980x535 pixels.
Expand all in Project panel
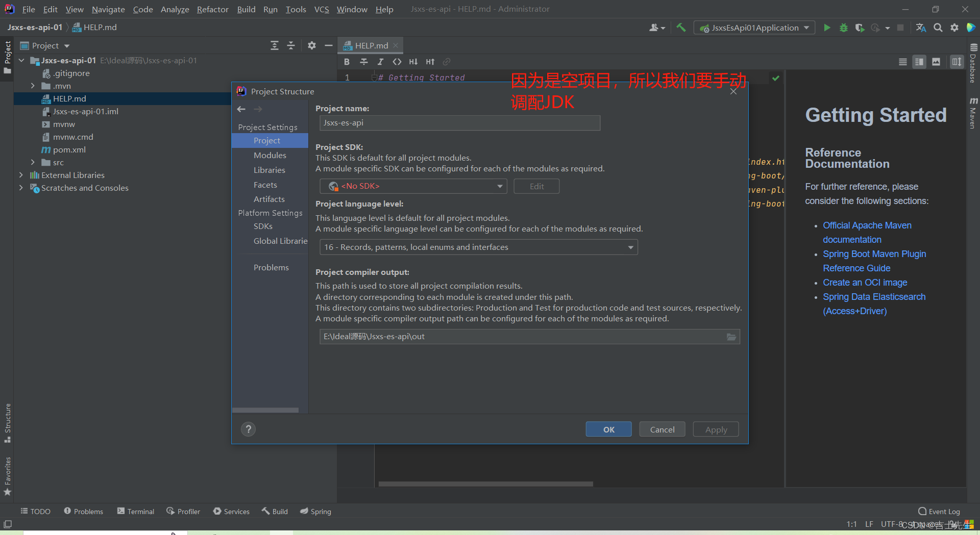pos(275,45)
